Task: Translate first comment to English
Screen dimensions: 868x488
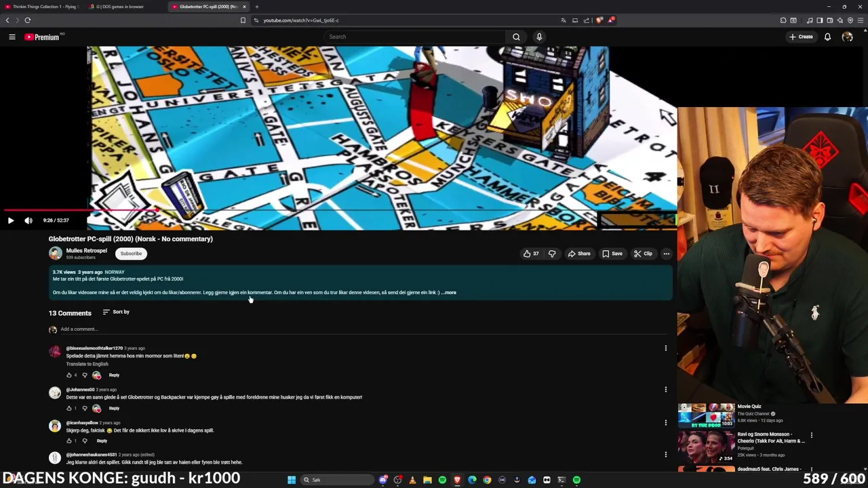Action: [x=87, y=364]
